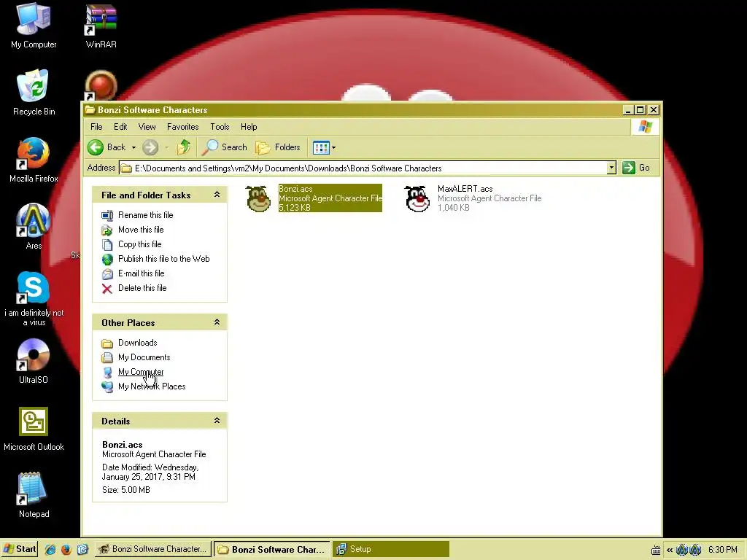747x560 pixels.
Task: Open the Edit menu
Action: point(120,127)
